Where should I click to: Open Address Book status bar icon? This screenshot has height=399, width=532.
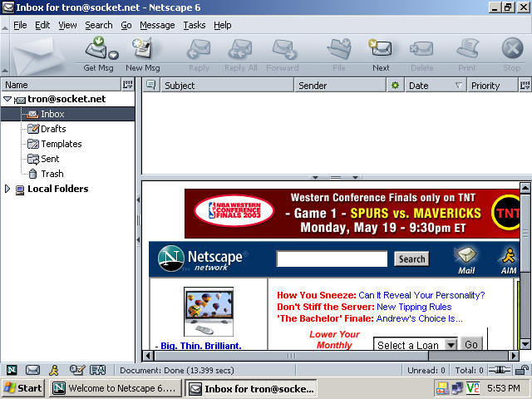click(x=98, y=370)
